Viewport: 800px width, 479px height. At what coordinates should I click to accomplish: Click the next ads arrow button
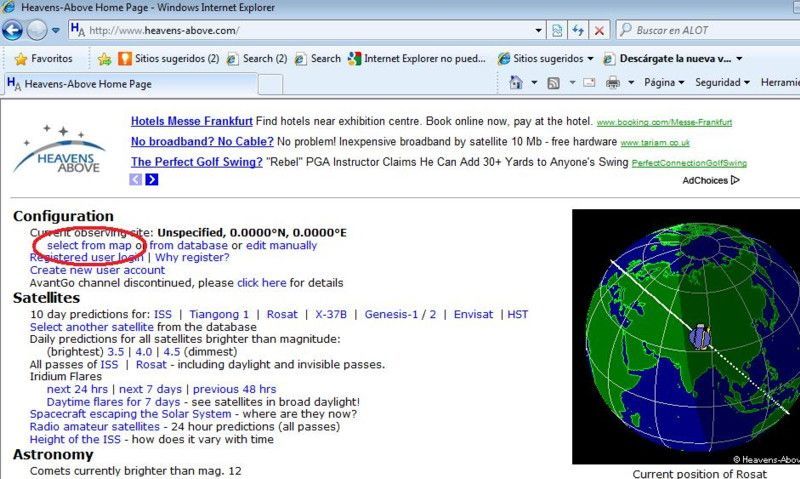[152, 180]
